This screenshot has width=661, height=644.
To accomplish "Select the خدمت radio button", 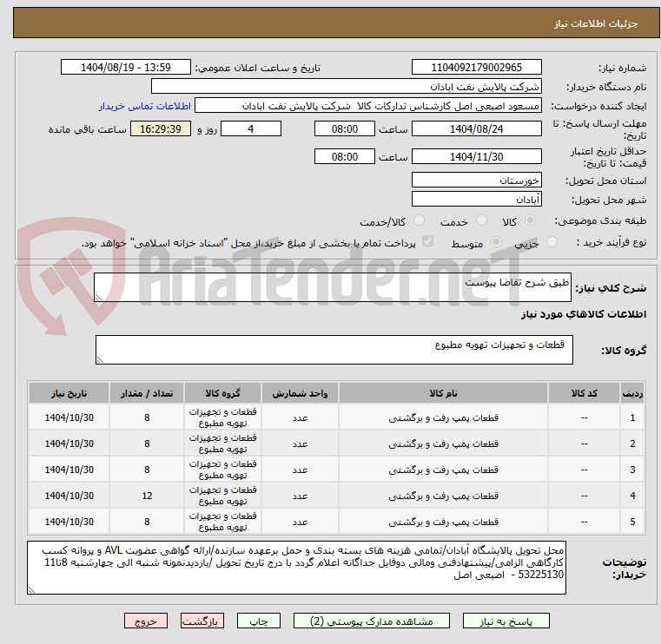I will pos(481,220).
